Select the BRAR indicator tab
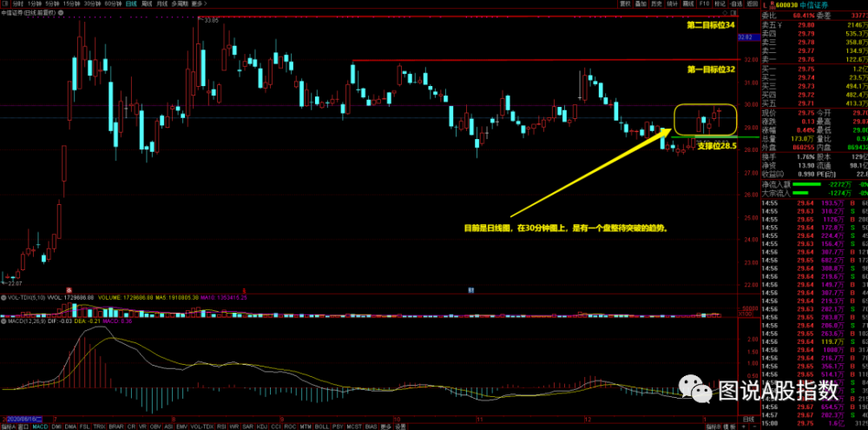Viewport: 868px width, 430px height. point(116,427)
